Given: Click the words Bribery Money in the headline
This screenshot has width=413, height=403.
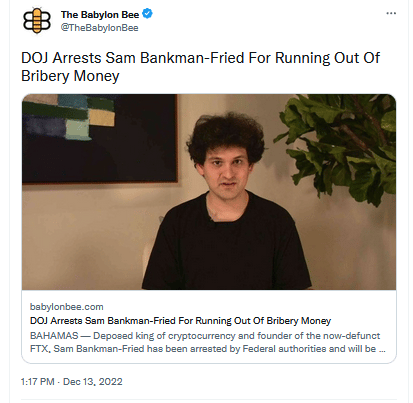Looking at the screenshot, I should pos(70,76).
